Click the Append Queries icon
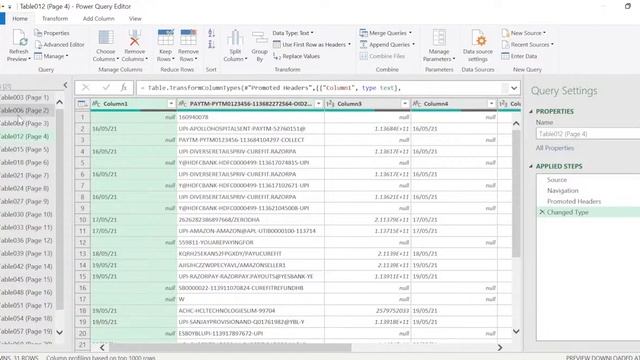Viewport: 640px width, 360px height. pyautogui.click(x=364, y=44)
